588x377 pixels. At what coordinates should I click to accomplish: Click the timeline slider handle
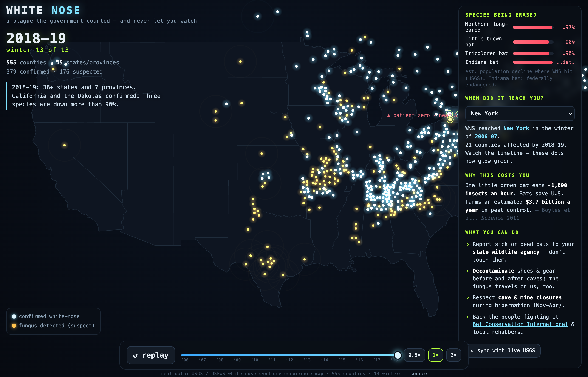[398, 355]
